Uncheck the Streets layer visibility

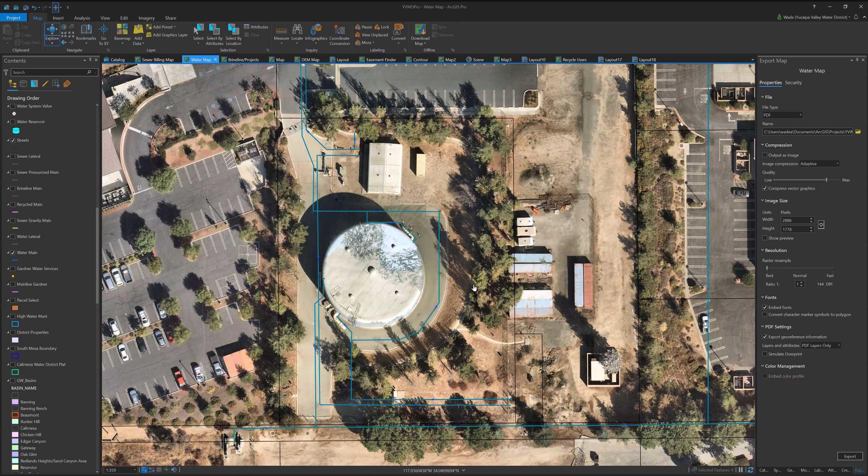(x=13, y=140)
